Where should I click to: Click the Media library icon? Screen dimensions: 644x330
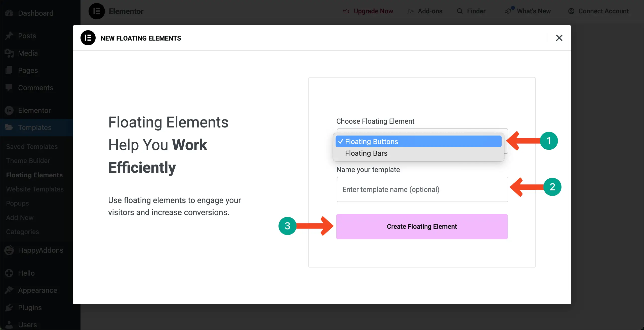9,53
